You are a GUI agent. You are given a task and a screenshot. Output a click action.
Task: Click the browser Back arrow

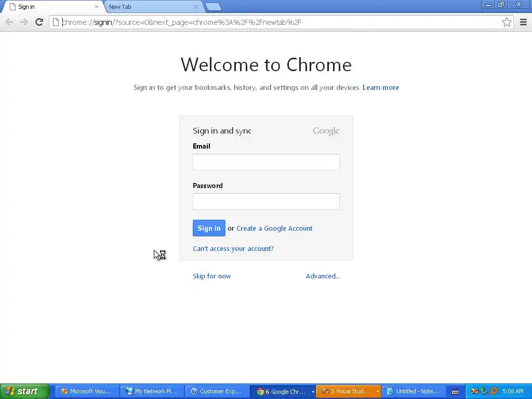9,22
